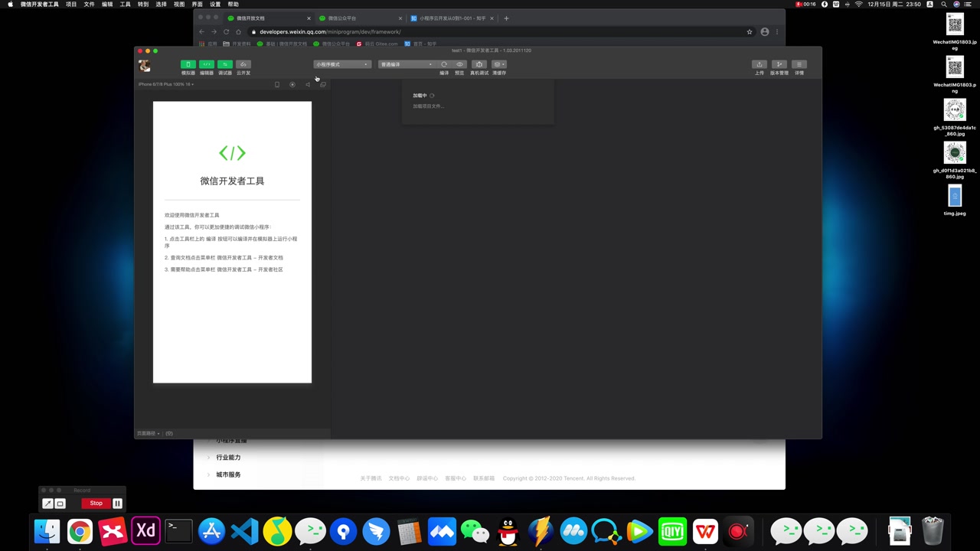Open the Chrome profile icon
This screenshot has width=980, height=551.
[x=764, y=32]
